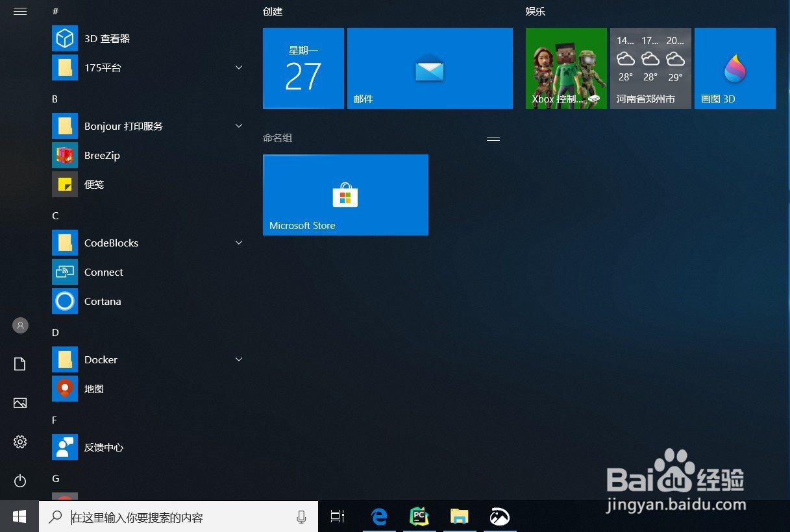Image resolution: width=790 pixels, height=532 pixels.
Task: Click the taskbar search input field
Action: click(x=175, y=516)
